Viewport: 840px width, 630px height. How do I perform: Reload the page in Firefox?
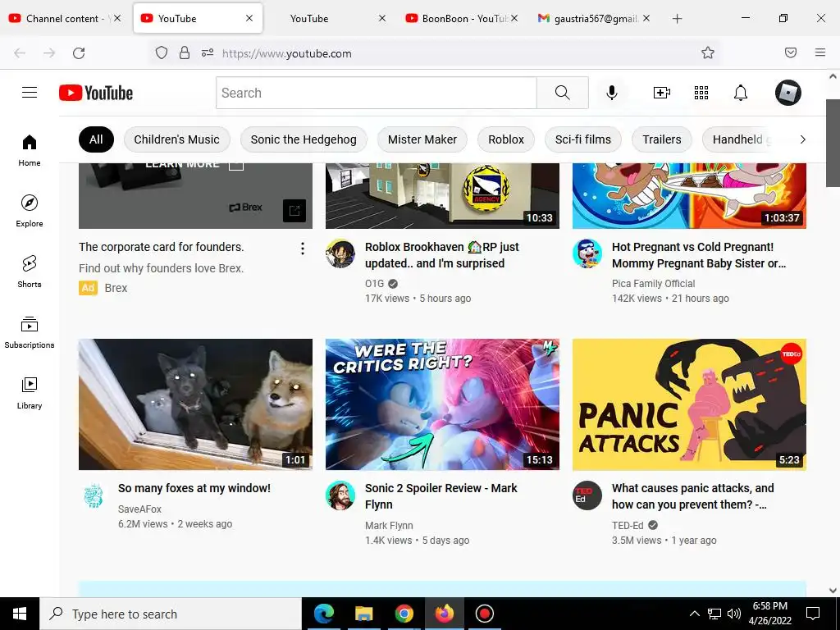click(79, 53)
